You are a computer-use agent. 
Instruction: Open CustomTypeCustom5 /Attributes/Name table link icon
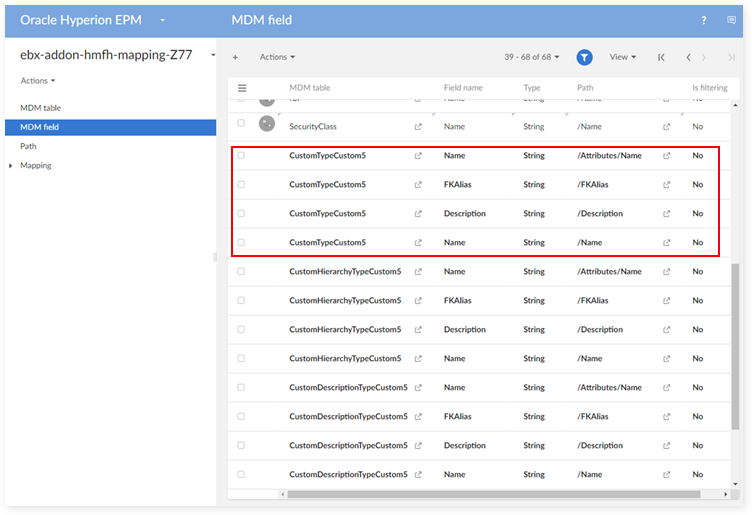pos(418,156)
